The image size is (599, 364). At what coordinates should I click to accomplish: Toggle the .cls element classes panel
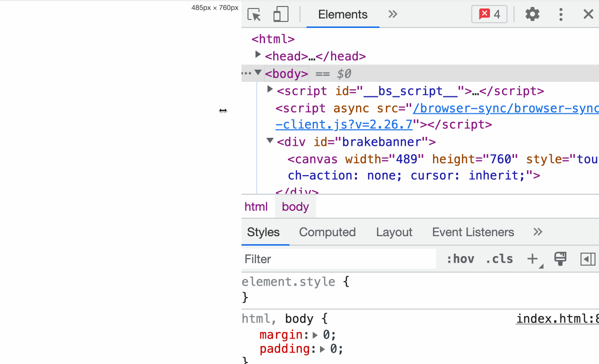(499, 259)
